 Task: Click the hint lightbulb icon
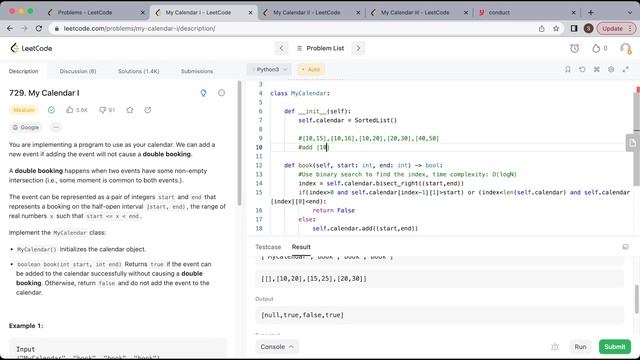tap(203, 93)
